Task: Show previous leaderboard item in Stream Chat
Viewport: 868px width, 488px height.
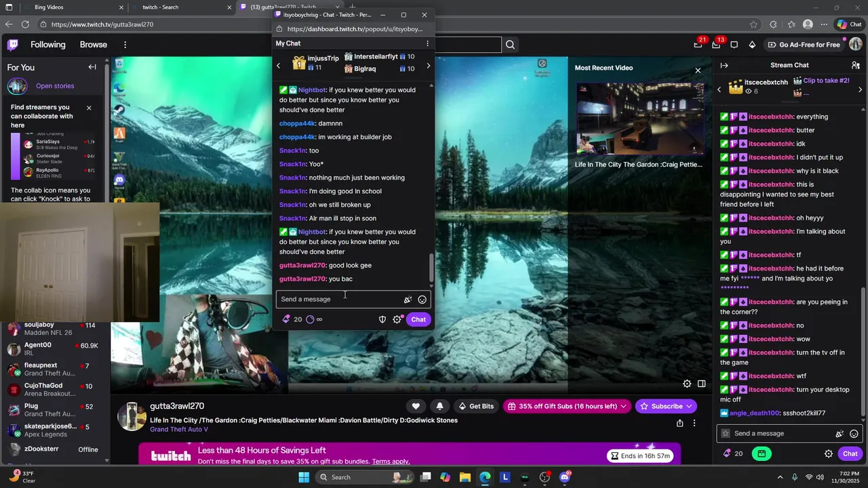Action: point(719,89)
